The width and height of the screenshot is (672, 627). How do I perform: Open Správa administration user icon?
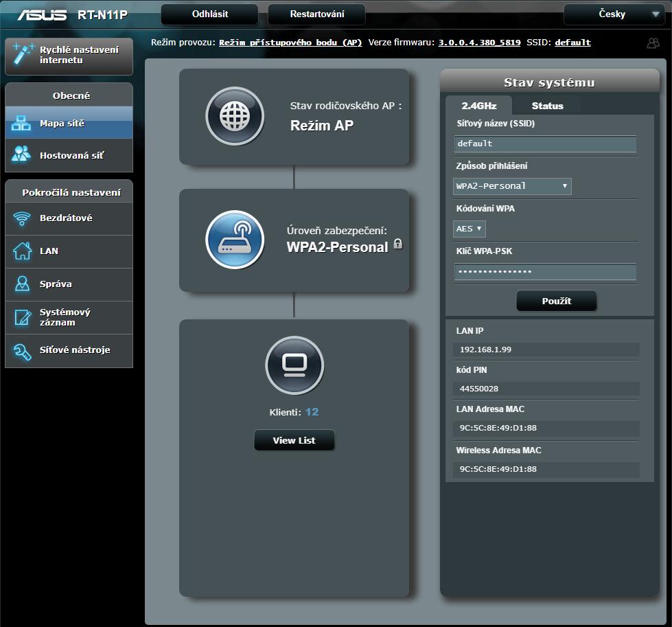[22, 284]
